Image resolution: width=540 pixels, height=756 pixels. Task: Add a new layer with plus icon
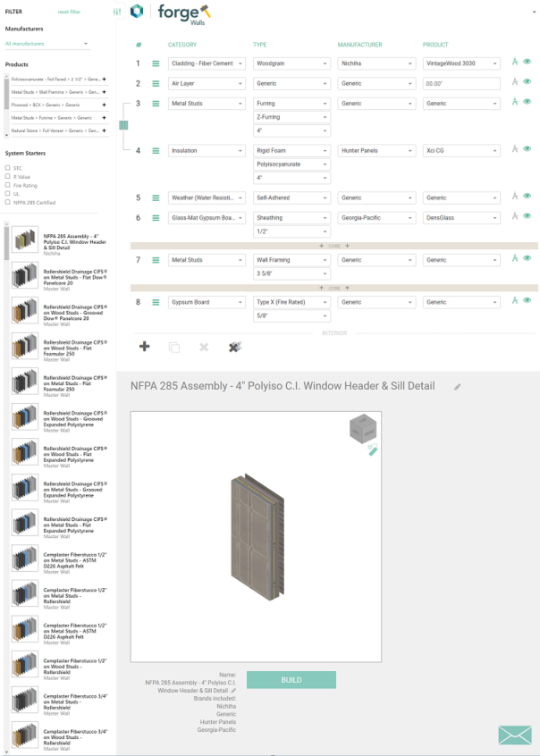pos(144,346)
